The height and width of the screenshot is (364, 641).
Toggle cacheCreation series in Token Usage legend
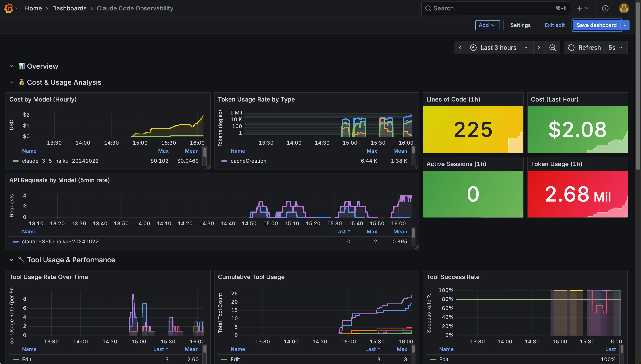tap(248, 161)
